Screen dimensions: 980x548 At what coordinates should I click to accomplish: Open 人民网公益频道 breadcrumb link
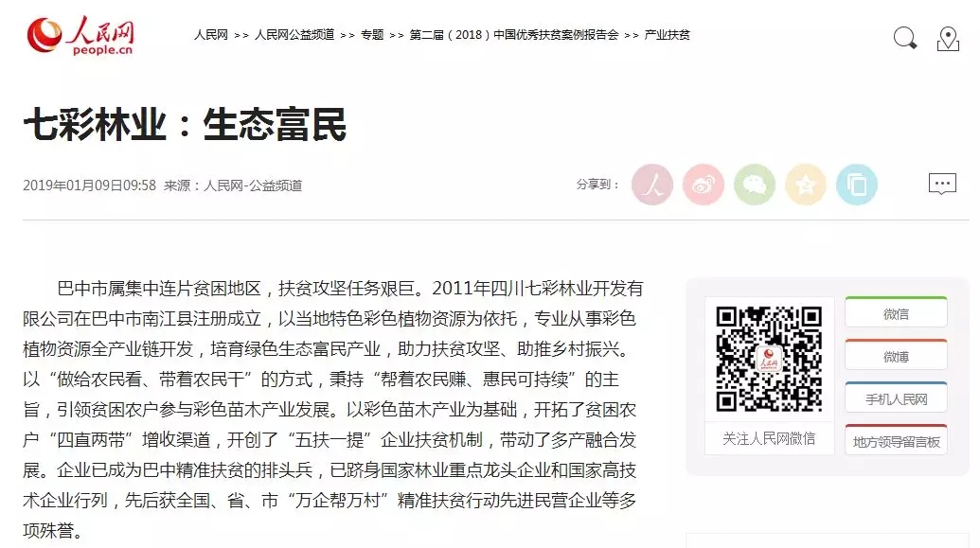click(x=294, y=35)
